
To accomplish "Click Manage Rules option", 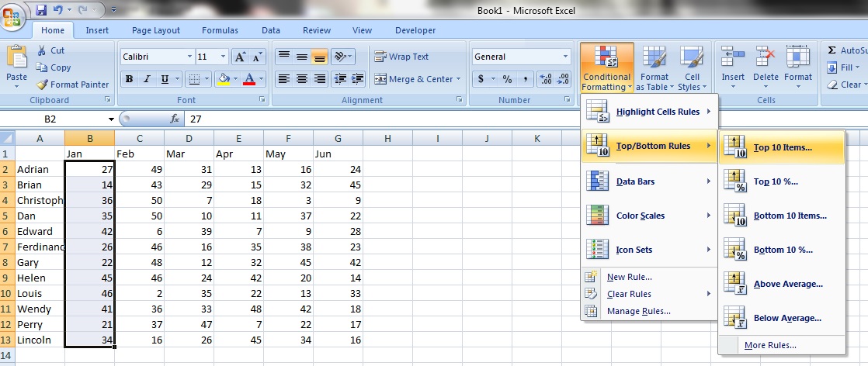I will point(638,311).
